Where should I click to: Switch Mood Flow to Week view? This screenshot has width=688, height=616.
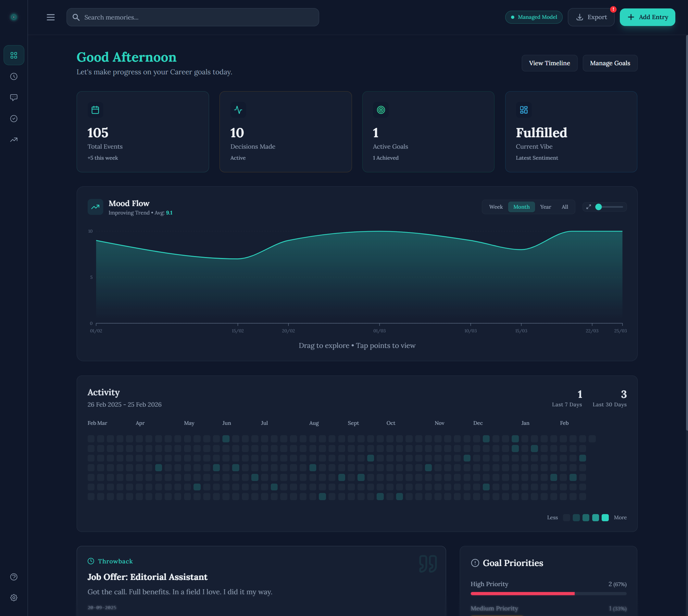coord(496,207)
